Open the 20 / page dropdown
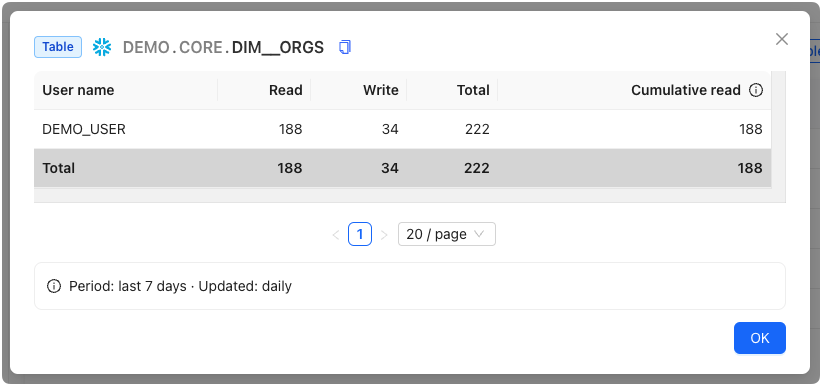This screenshot has width=822, height=386. (447, 234)
